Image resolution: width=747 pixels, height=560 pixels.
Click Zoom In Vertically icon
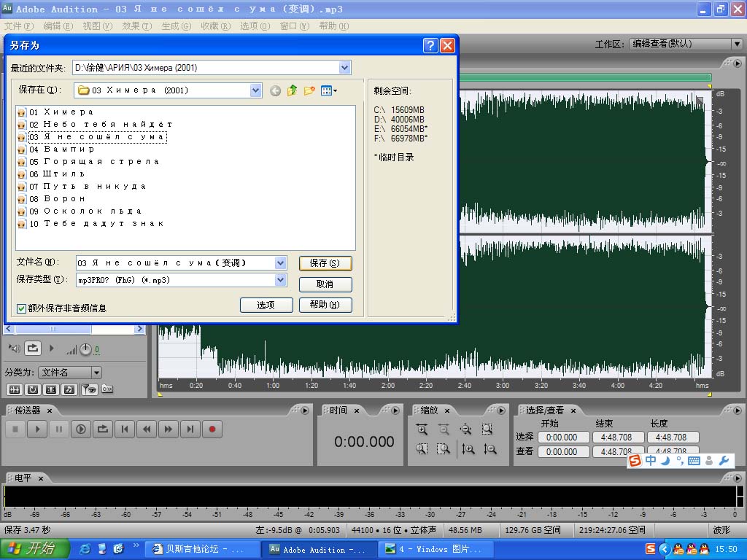click(468, 448)
